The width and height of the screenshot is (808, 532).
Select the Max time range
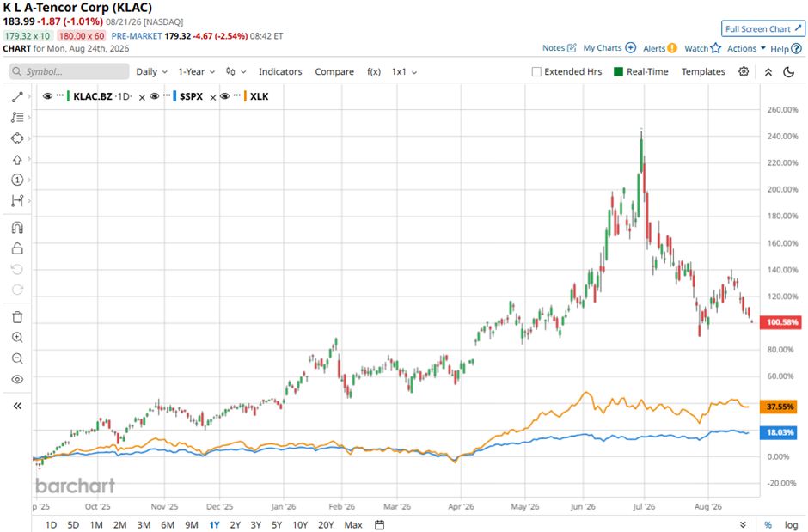point(353,525)
